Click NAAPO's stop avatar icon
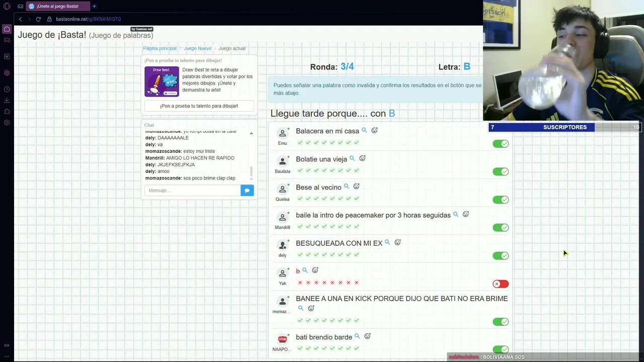Image resolution: width=644 pixels, height=362 pixels. point(282,339)
